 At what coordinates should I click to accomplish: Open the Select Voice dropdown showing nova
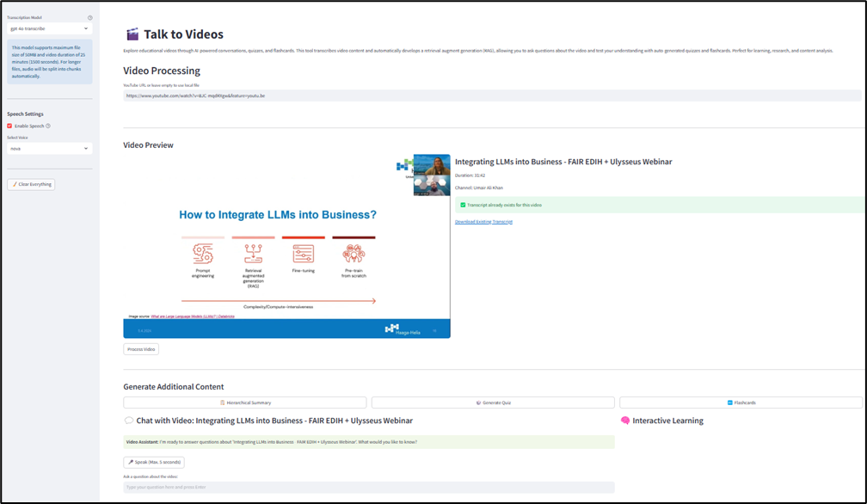pos(49,149)
